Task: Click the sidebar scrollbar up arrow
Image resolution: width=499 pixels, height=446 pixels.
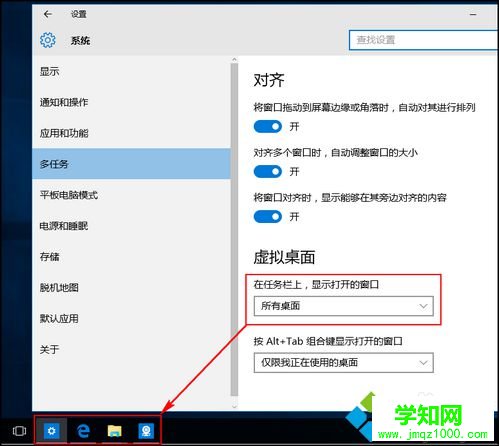Action: 234,60
